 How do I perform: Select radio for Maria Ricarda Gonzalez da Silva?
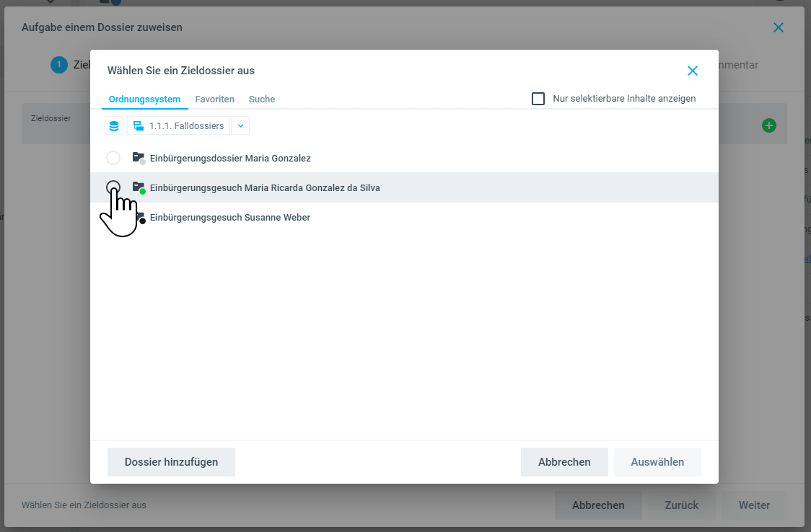(x=113, y=187)
